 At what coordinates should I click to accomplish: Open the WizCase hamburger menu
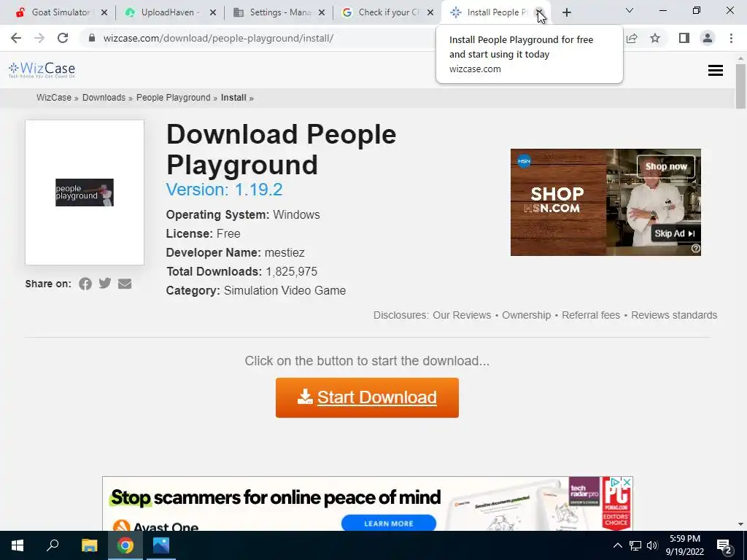coord(716,71)
